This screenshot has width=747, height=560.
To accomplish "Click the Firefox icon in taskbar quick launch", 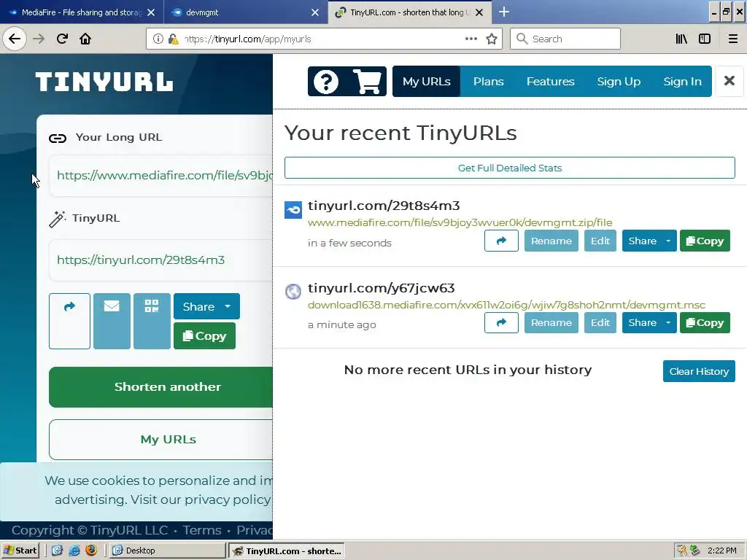I will pos(91,550).
